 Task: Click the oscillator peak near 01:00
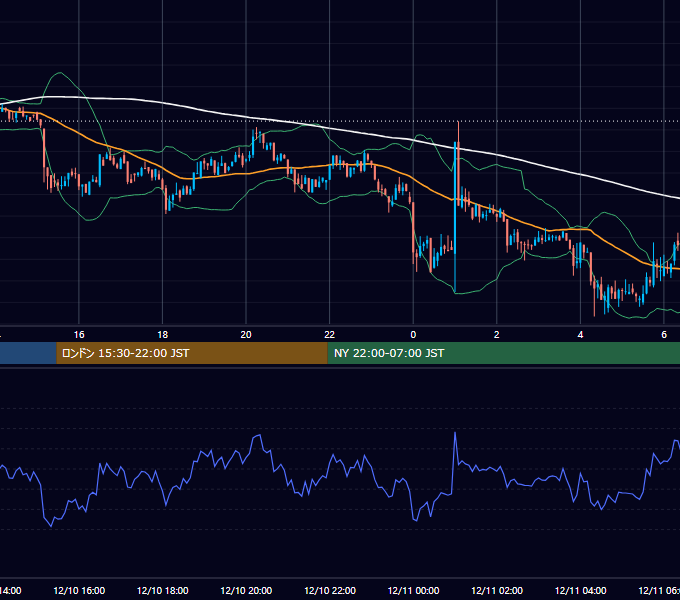pyautogui.click(x=455, y=433)
